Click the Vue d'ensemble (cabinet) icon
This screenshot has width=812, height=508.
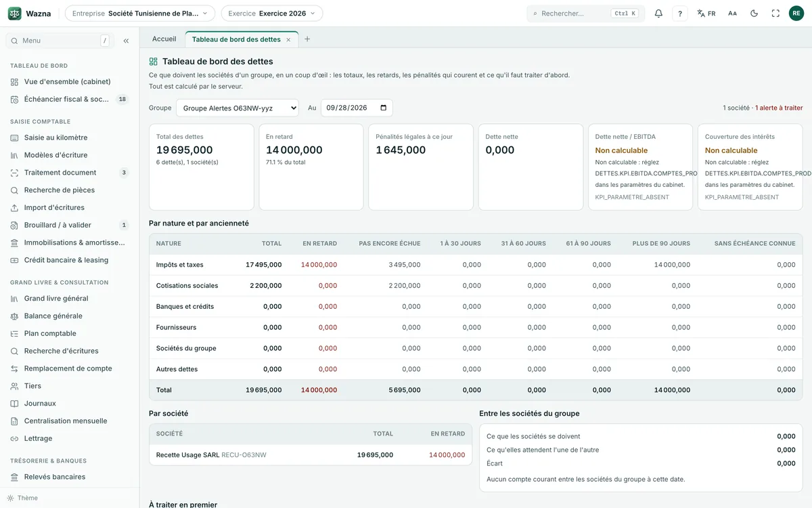[x=15, y=82]
